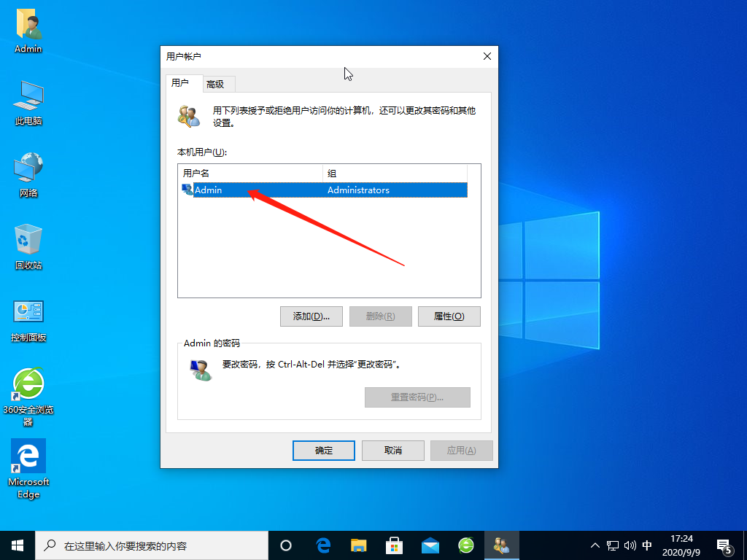Click the network status tray icon
Viewport: 747px width, 560px height.
pos(613,545)
